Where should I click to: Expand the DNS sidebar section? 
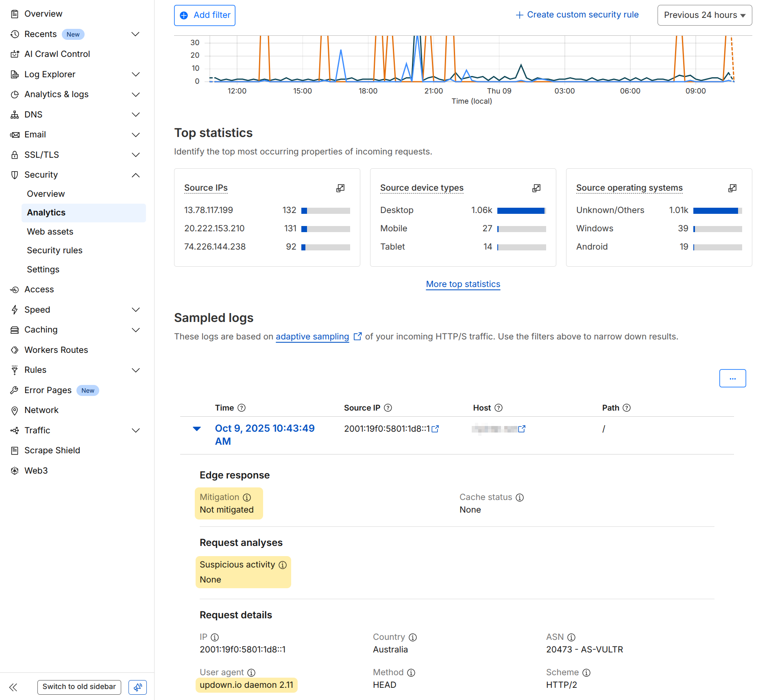(136, 115)
